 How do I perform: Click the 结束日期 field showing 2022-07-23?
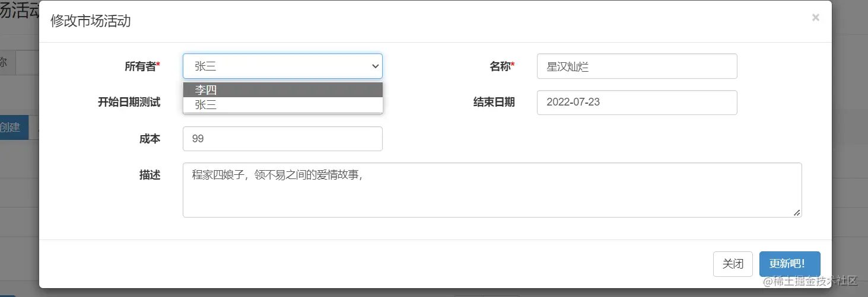tap(637, 103)
